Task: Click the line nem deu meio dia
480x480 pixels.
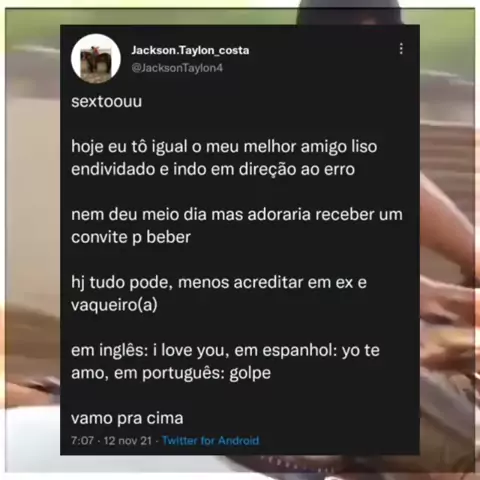Action: click(x=237, y=214)
